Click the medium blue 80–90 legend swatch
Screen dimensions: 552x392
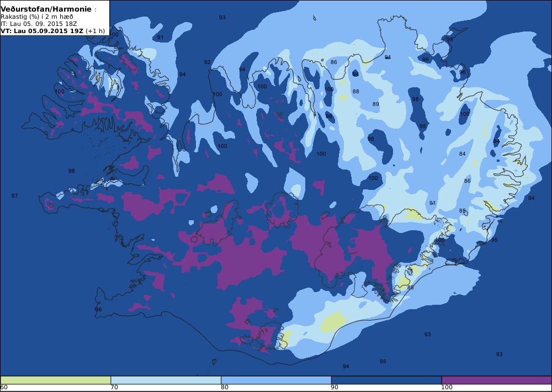click(x=276, y=380)
